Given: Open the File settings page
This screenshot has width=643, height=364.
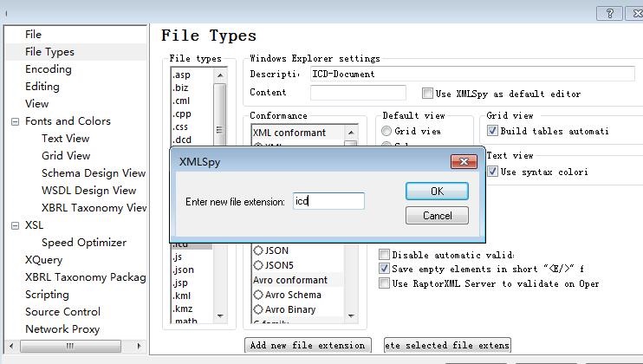Looking at the screenshot, I should point(33,35).
